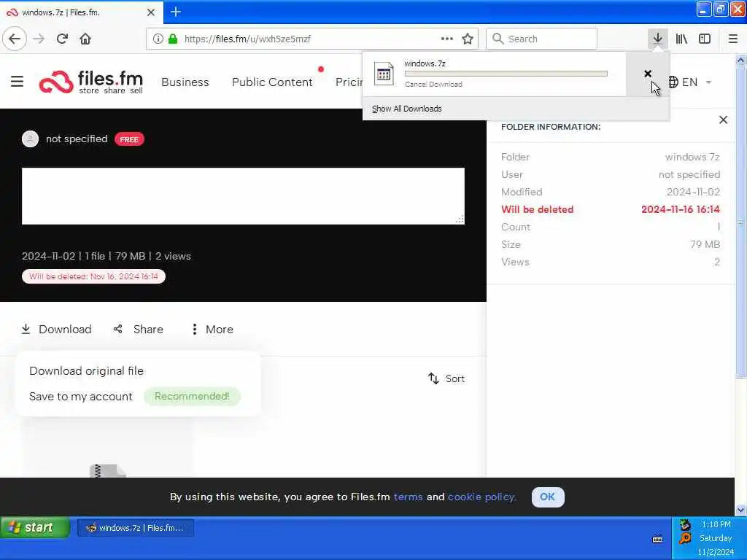Click scrollbar up arrow
747x560 pixels.
[740, 60]
